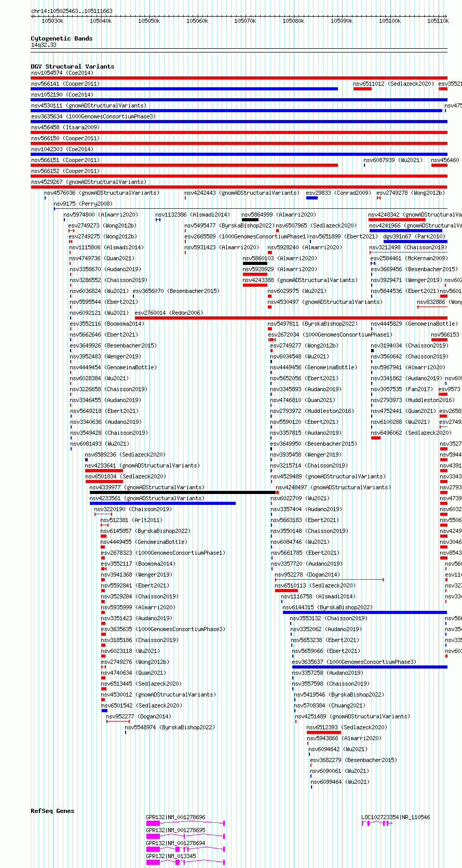The height and width of the screenshot is (868, 462).
Task: Click the nsv566141 (Cooper2011) blue bar
Action: 184,89
